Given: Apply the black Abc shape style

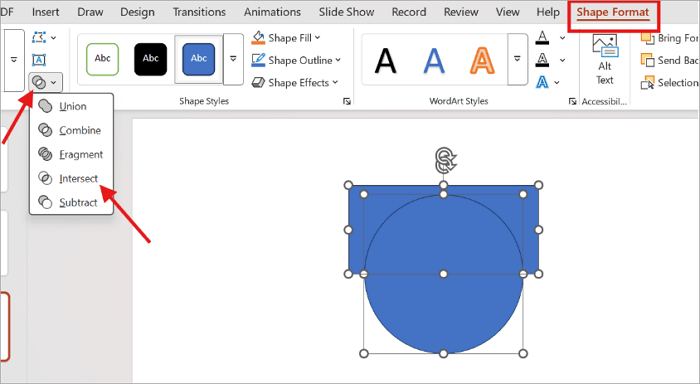Looking at the screenshot, I should coord(150,59).
